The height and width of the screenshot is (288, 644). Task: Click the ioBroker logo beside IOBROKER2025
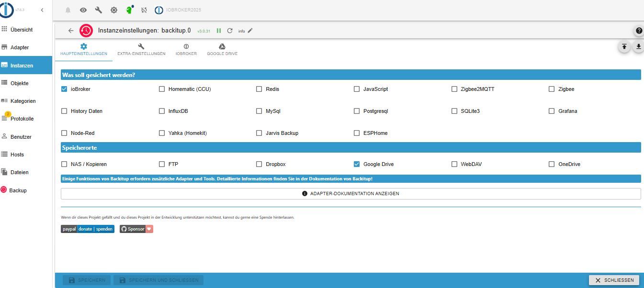(x=159, y=10)
